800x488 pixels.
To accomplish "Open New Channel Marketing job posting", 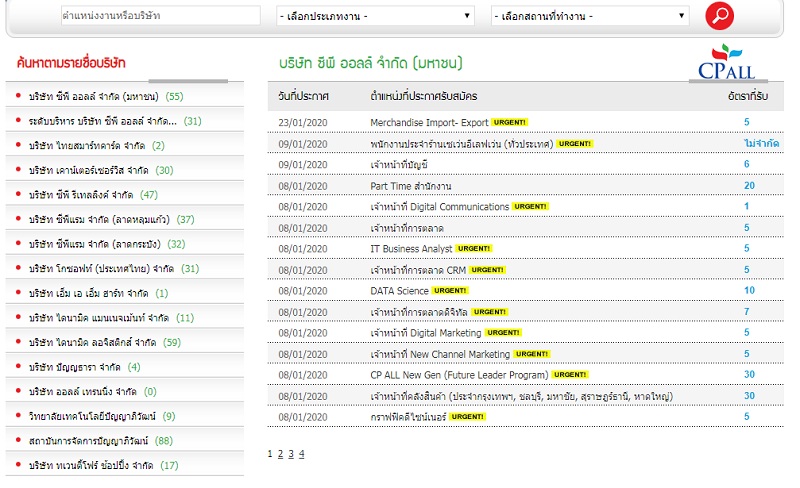I will click(x=440, y=354).
